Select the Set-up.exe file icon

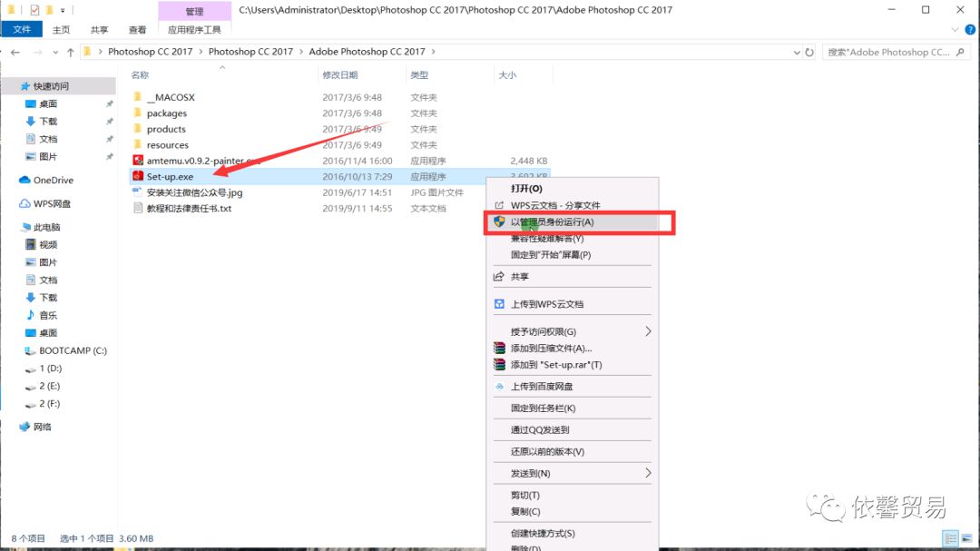(138, 176)
